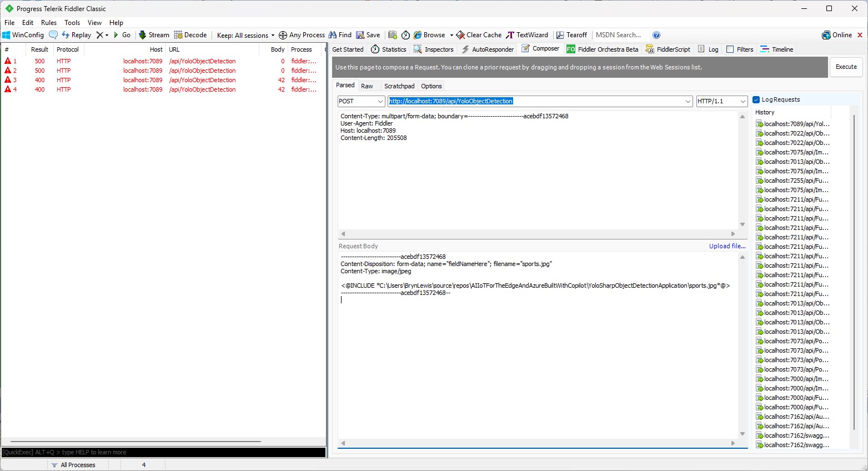Switch to the Inspectors tab

coord(433,49)
